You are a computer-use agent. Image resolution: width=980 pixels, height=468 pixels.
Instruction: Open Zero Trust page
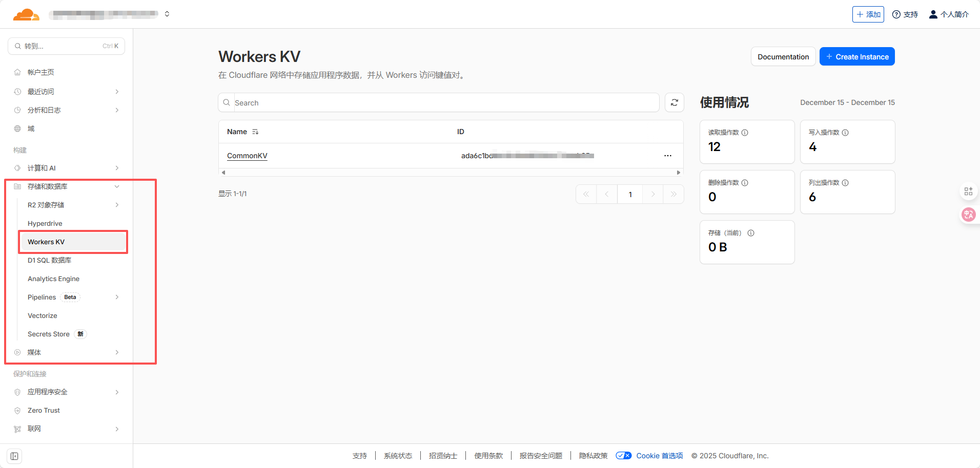tap(44, 410)
